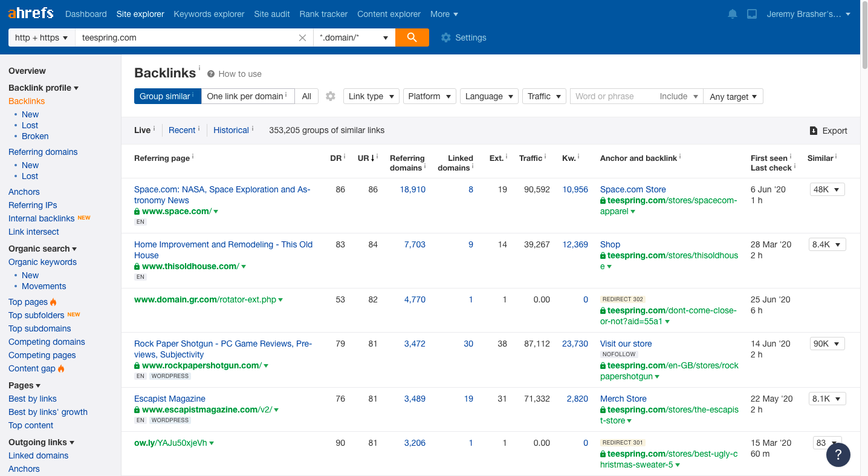This screenshot has width=868, height=476.
Task: Click the Ahrefs logo
Action: tap(31, 13)
